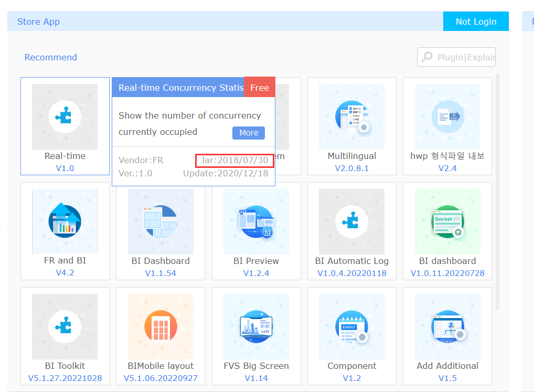Click the Component event plugin icon
Viewport: 534px width, 392px height.
click(352, 326)
